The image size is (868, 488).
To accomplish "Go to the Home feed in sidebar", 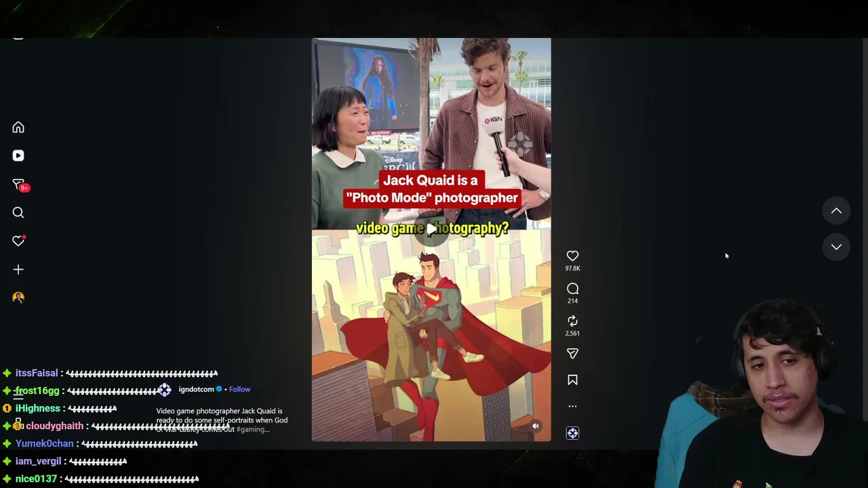I will tap(18, 127).
